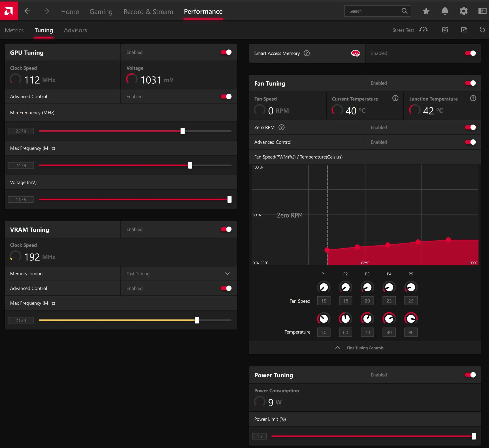The image size is (489, 448).
Task: Click the Min Frequency slider handle
Action: pyautogui.click(x=183, y=131)
